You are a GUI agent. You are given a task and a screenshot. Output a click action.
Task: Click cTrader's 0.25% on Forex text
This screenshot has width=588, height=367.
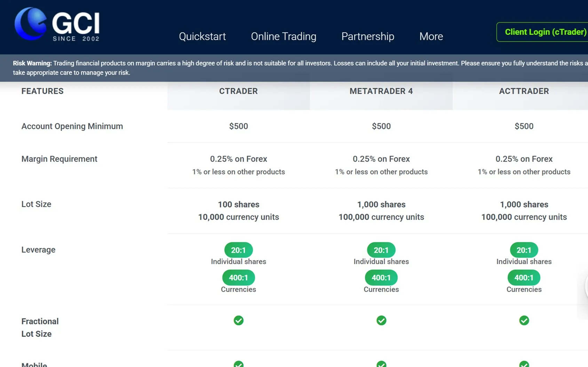tap(238, 159)
